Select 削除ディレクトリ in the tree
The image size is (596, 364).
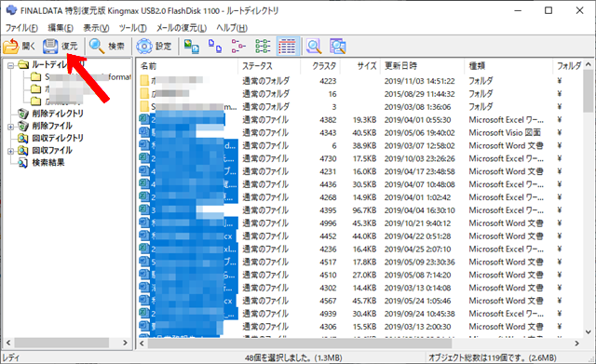point(58,114)
